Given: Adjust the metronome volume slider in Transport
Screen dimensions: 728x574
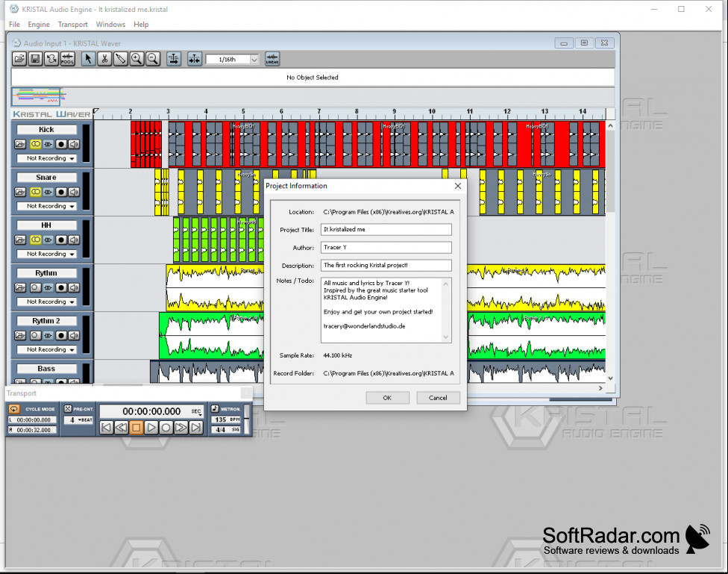Looking at the screenshot, I should pos(247,419).
